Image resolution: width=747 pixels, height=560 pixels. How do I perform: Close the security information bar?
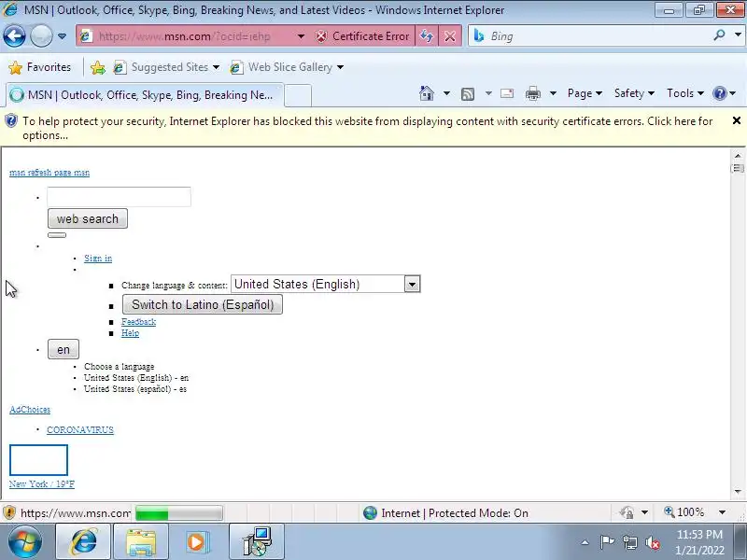click(737, 120)
